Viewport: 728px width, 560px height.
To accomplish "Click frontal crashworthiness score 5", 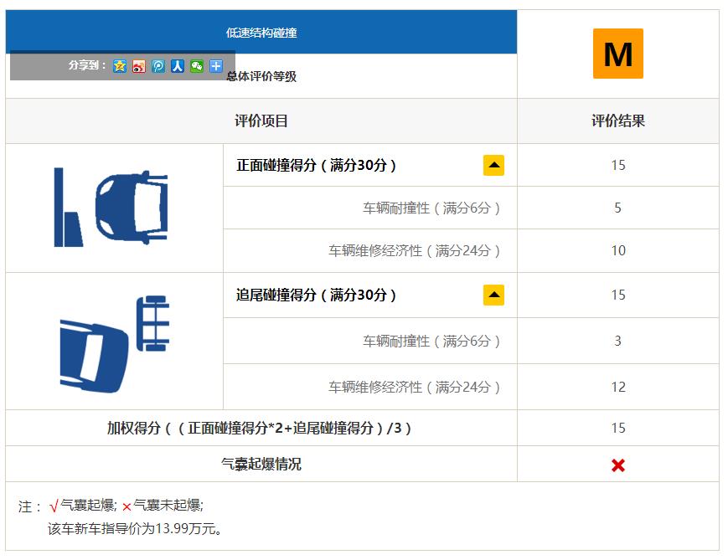I will pyautogui.click(x=617, y=208).
